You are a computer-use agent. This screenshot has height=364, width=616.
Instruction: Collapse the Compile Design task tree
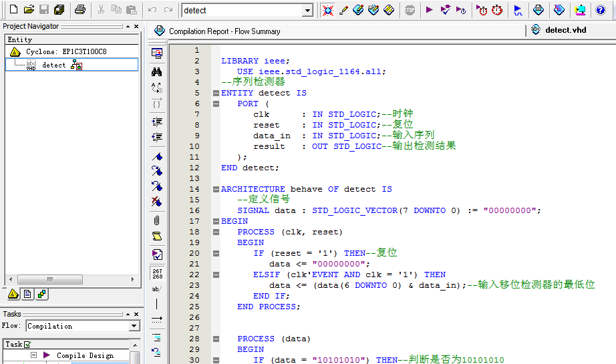click(33, 355)
